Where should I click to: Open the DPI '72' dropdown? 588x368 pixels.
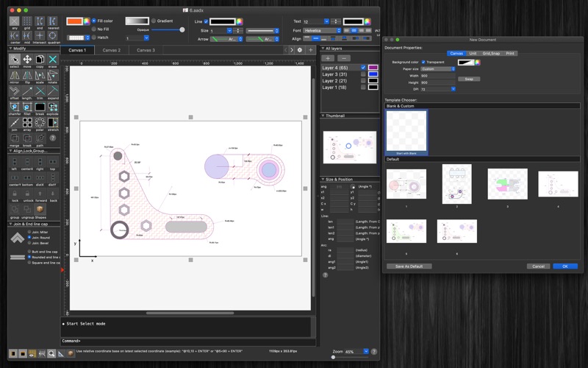coord(453,89)
